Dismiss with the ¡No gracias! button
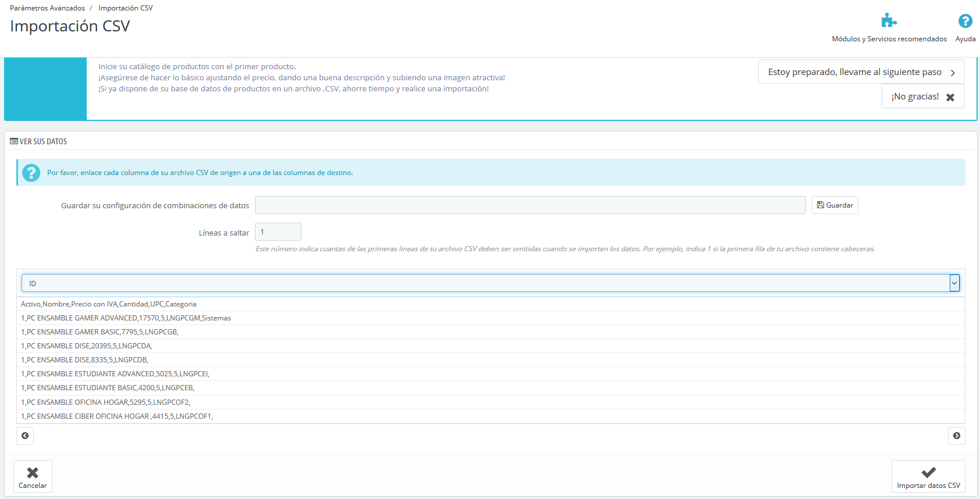980x499 pixels. click(923, 97)
